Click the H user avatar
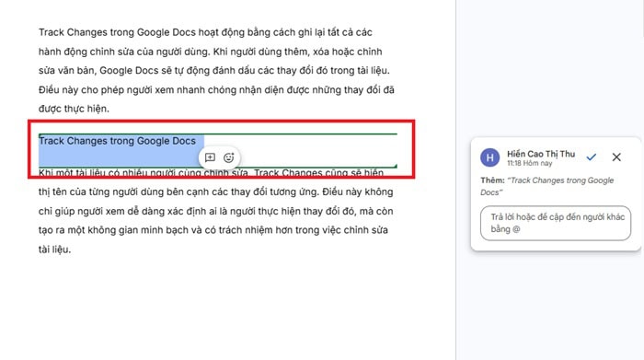The width and height of the screenshot is (644, 360). [x=489, y=157]
